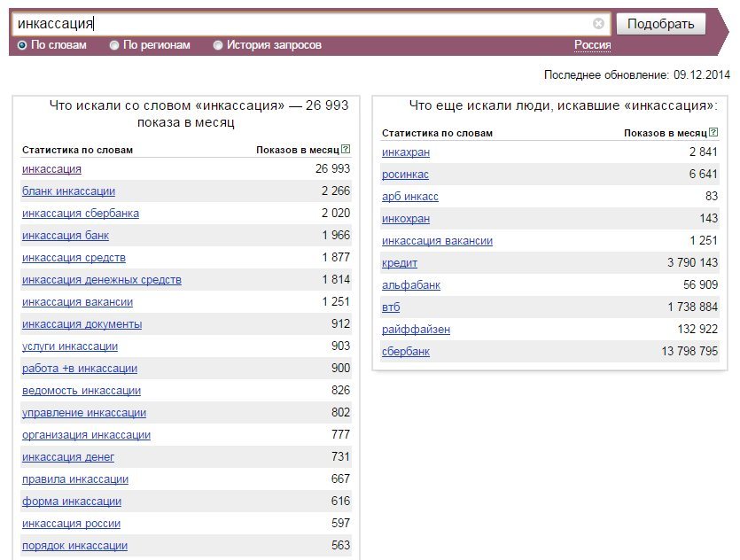Click the 'Подобрать' button
Image resolution: width=740 pixels, height=560 pixels.
pyautogui.click(x=661, y=24)
